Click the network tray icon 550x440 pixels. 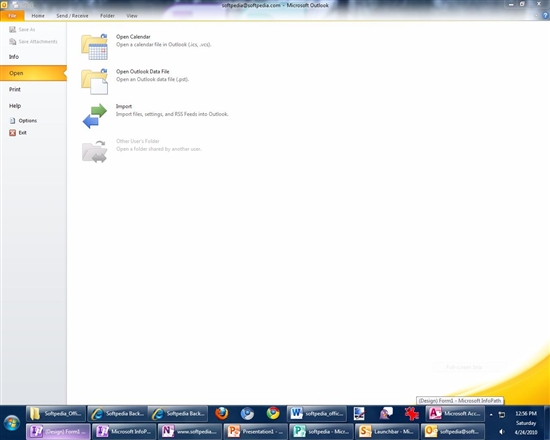[502, 414]
